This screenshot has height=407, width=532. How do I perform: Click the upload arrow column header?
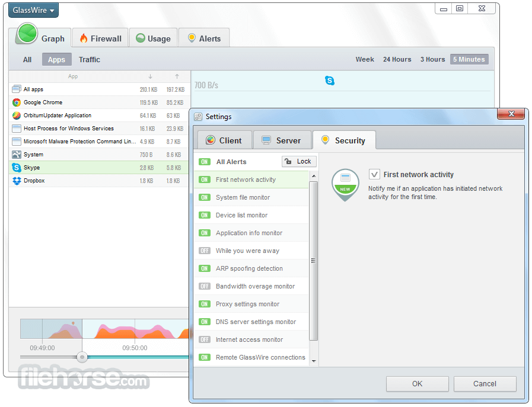177,76
